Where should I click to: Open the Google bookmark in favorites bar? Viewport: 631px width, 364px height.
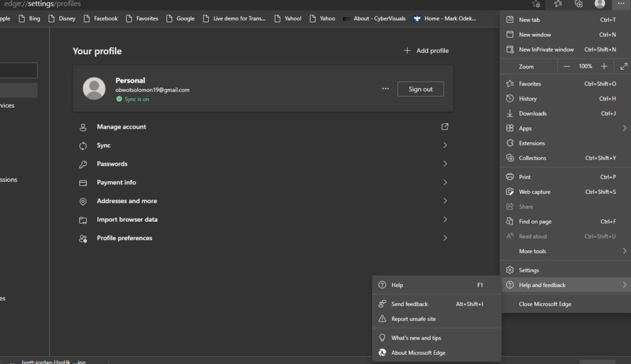(x=181, y=18)
